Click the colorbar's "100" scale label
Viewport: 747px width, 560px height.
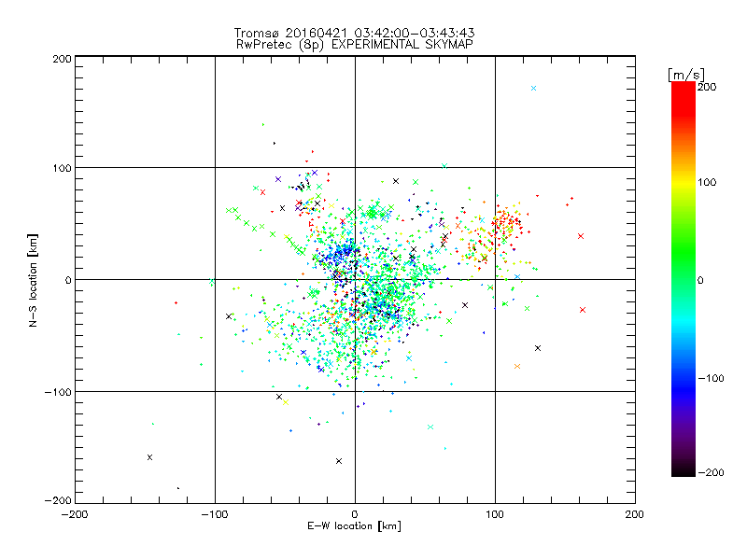(707, 182)
